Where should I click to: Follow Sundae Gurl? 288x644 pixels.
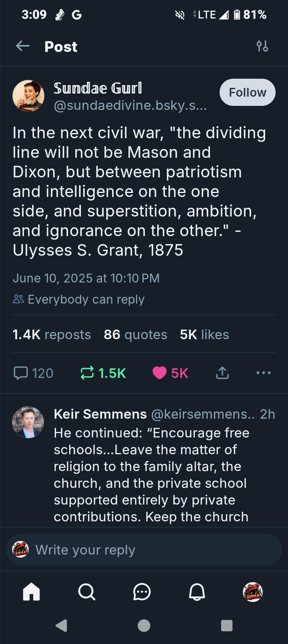(x=248, y=92)
